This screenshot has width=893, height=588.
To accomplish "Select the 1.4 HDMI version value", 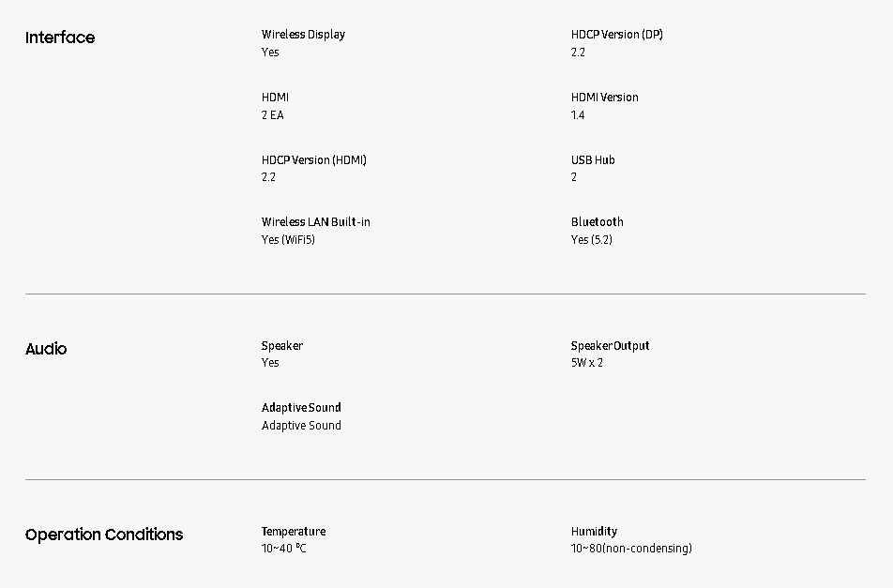I will pyautogui.click(x=578, y=115).
